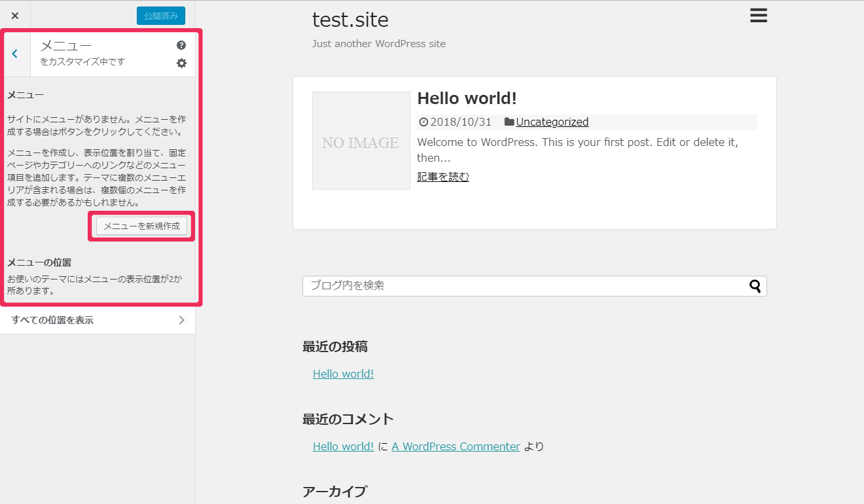Open the hamburger menu icon in site header
The width and height of the screenshot is (864, 504).
click(x=758, y=16)
